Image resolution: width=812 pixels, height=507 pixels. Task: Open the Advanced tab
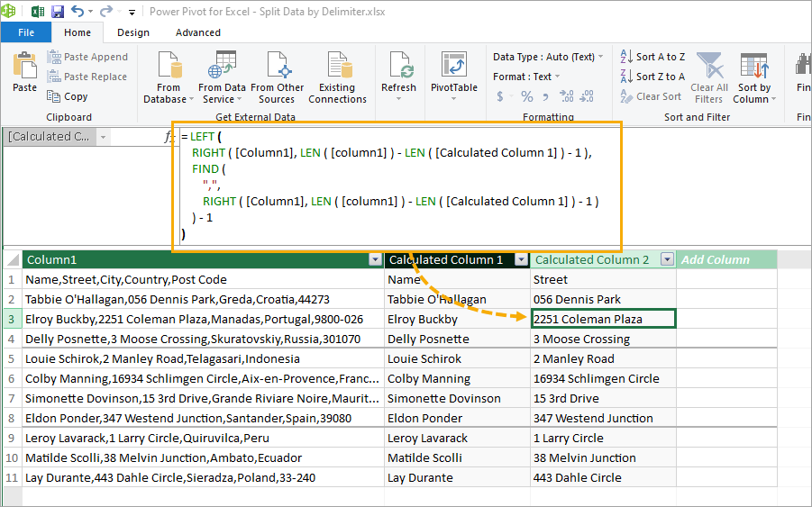[x=198, y=32]
